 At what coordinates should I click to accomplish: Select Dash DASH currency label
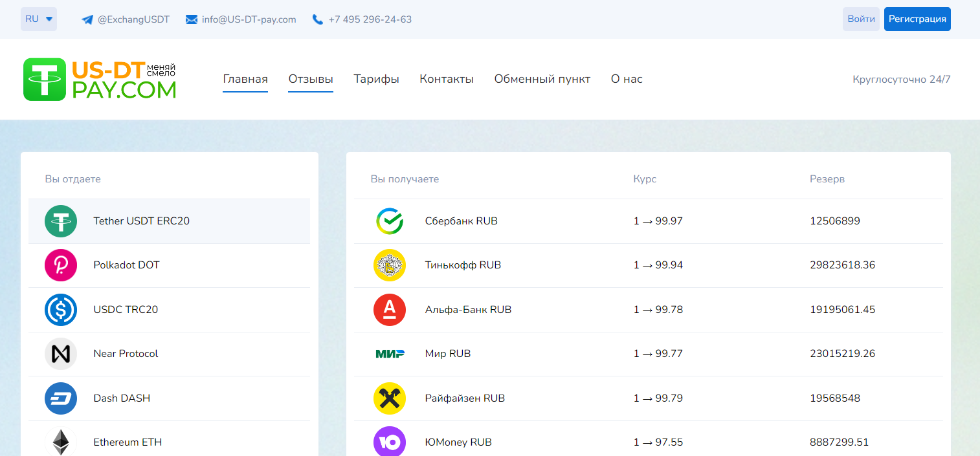[x=122, y=398]
